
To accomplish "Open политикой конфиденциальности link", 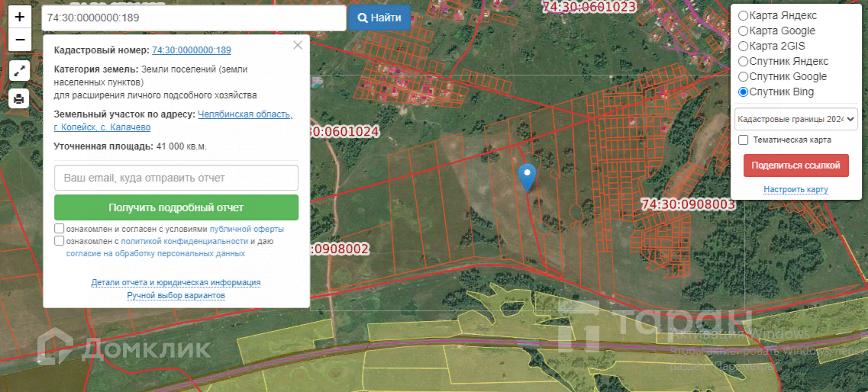I will point(184,241).
